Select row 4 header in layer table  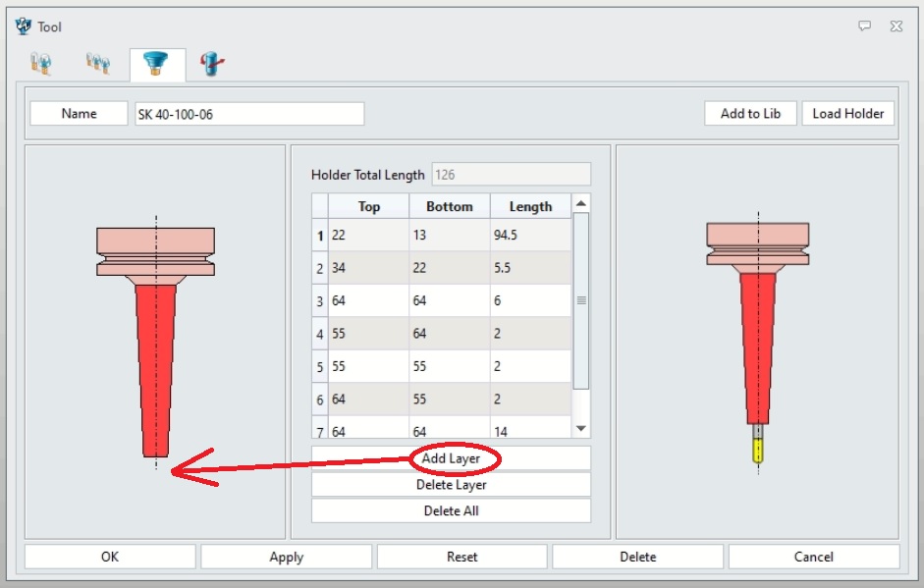pos(320,334)
